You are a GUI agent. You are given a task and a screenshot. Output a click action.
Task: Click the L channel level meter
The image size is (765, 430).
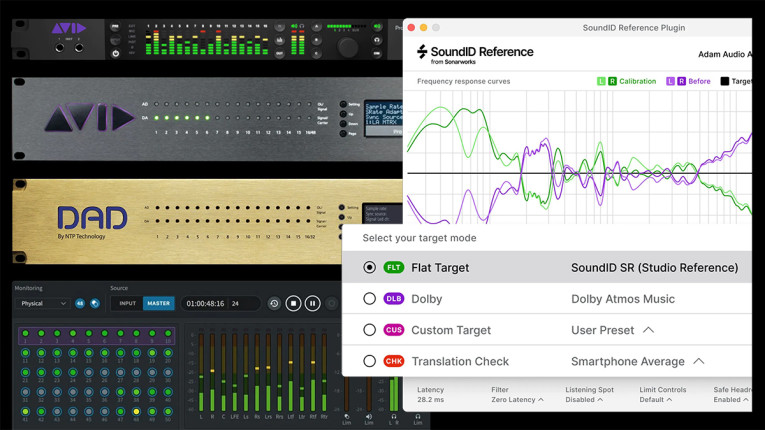201,372
